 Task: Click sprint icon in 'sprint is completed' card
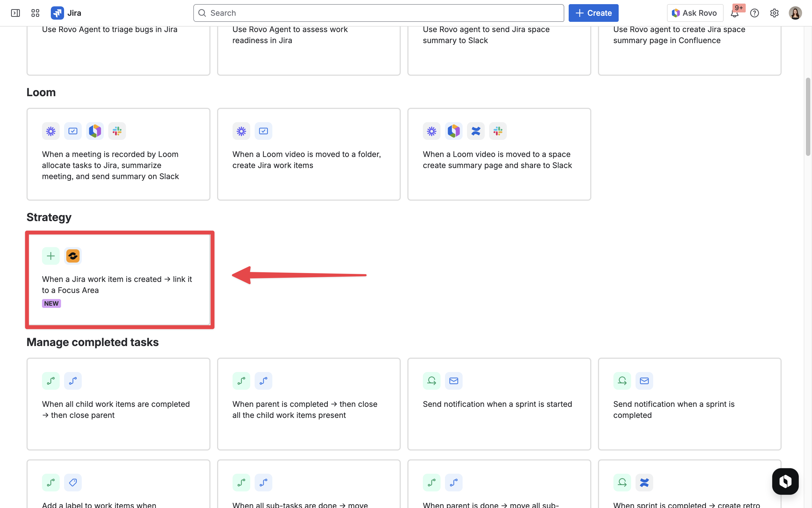[622, 381]
